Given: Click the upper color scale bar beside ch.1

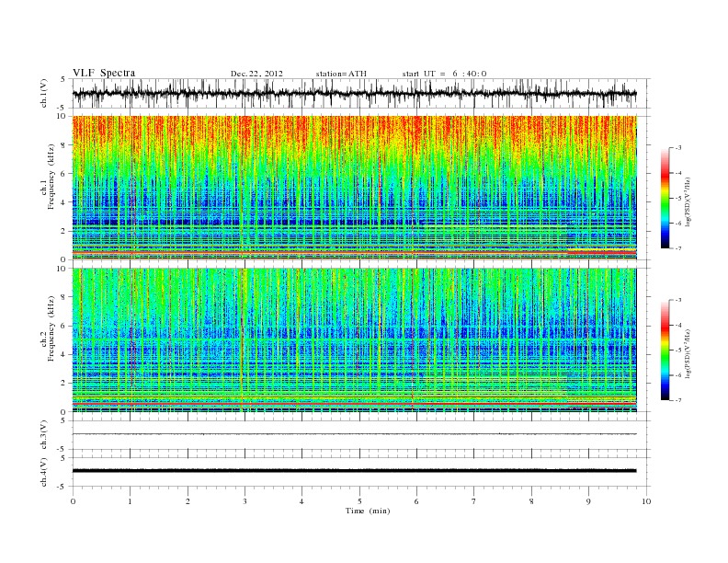Looking at the screenshot, I should (x=665, y=199).
